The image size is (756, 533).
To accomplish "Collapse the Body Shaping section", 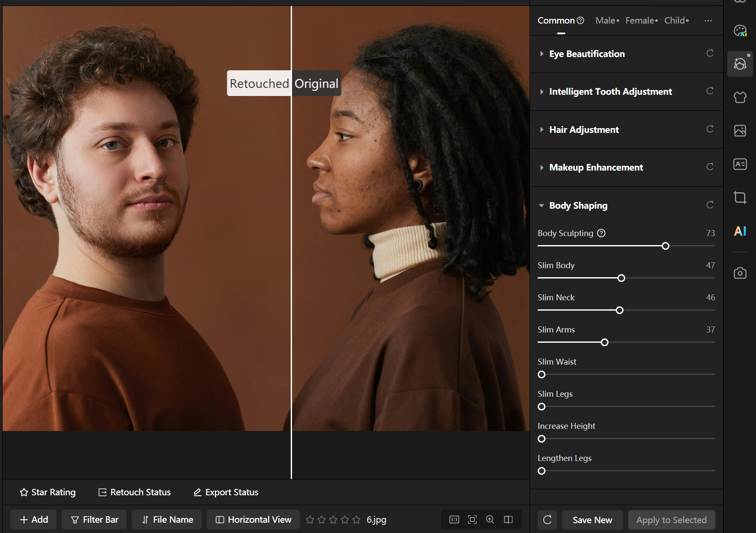I will [x=578, y=206].
